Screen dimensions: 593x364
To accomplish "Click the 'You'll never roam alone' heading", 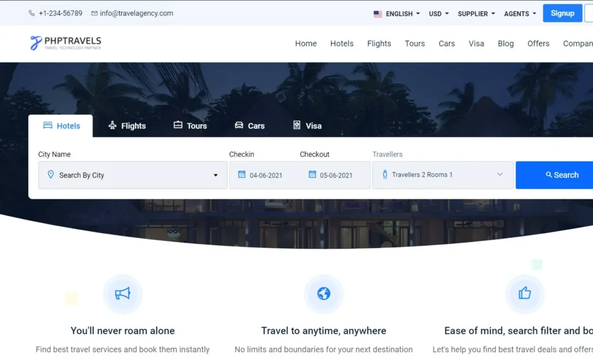I will pyautogui.click(x=123, y=331).
